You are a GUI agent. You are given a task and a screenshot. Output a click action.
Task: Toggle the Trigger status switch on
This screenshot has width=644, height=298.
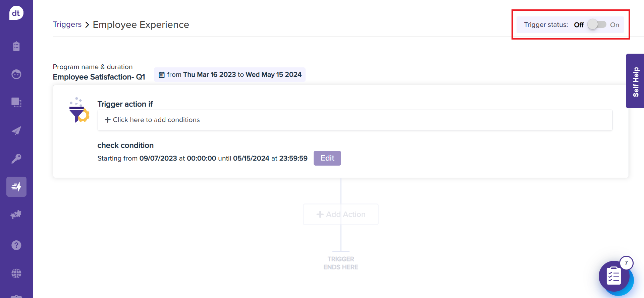coord(597,25)
